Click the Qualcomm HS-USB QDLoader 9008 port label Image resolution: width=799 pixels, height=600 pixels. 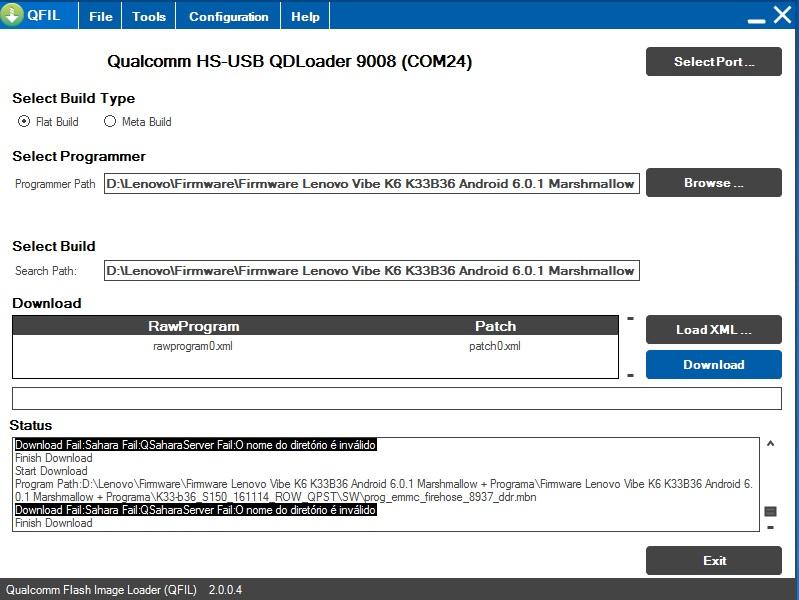tap(289, 61)
